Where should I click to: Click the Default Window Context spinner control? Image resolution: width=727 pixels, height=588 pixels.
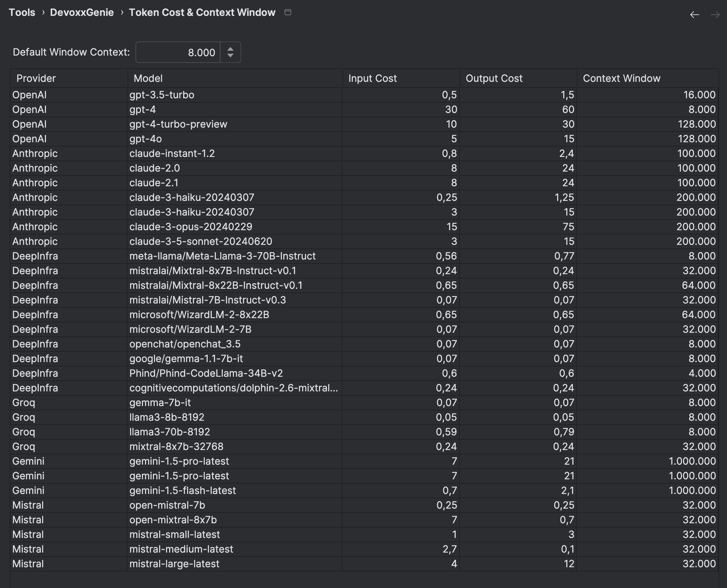(230, 52)
